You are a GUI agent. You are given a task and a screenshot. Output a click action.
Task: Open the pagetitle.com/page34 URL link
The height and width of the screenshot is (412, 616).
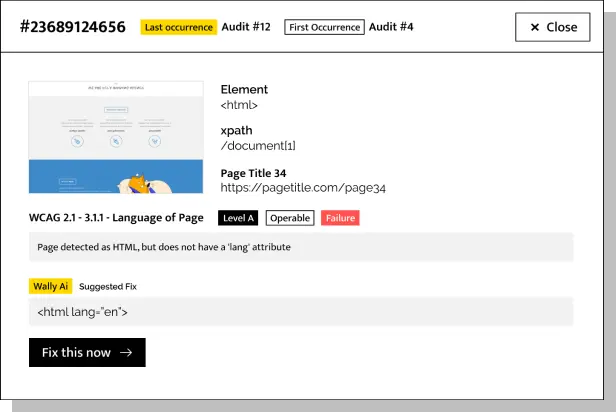(303, 187)
